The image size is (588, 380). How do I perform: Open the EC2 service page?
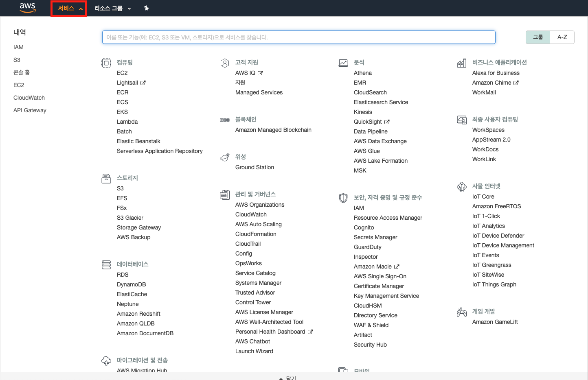point(122,72)
